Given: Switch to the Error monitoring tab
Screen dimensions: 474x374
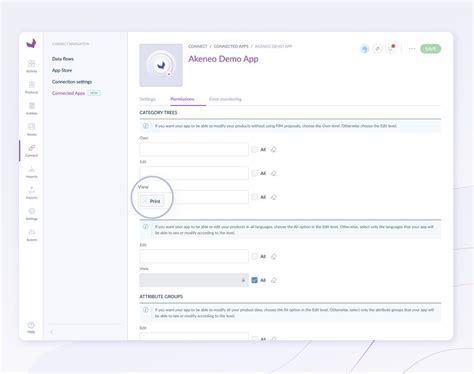Looking at the screenshot, I should 225,99.
